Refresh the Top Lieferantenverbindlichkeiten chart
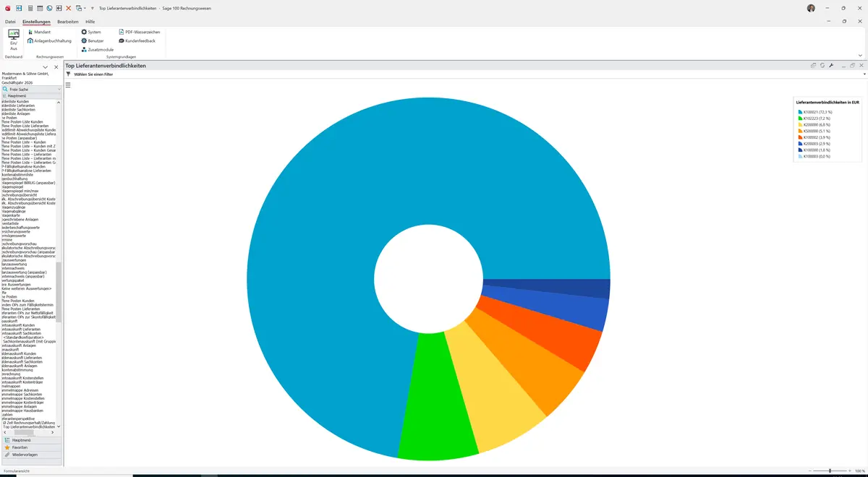The height and width of the screenshot is (477, 868). 822,66
